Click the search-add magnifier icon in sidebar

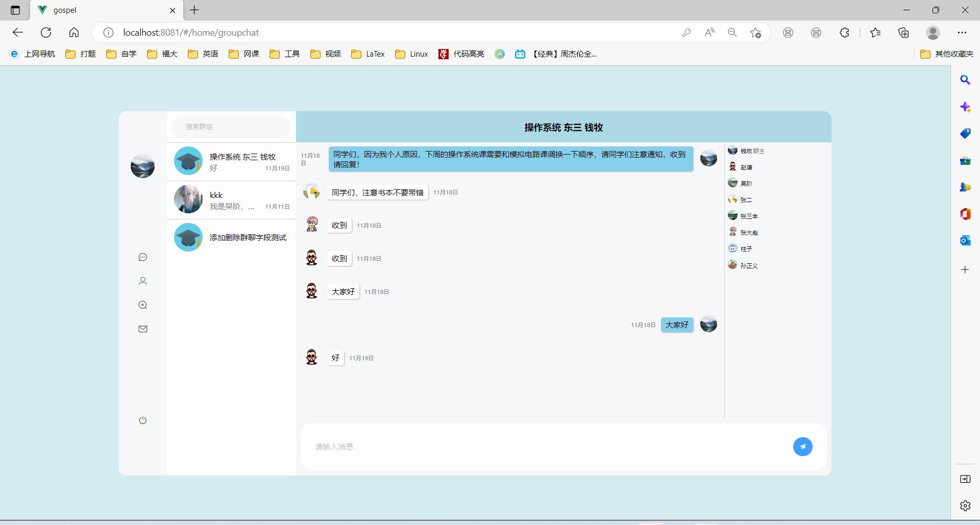143,305
